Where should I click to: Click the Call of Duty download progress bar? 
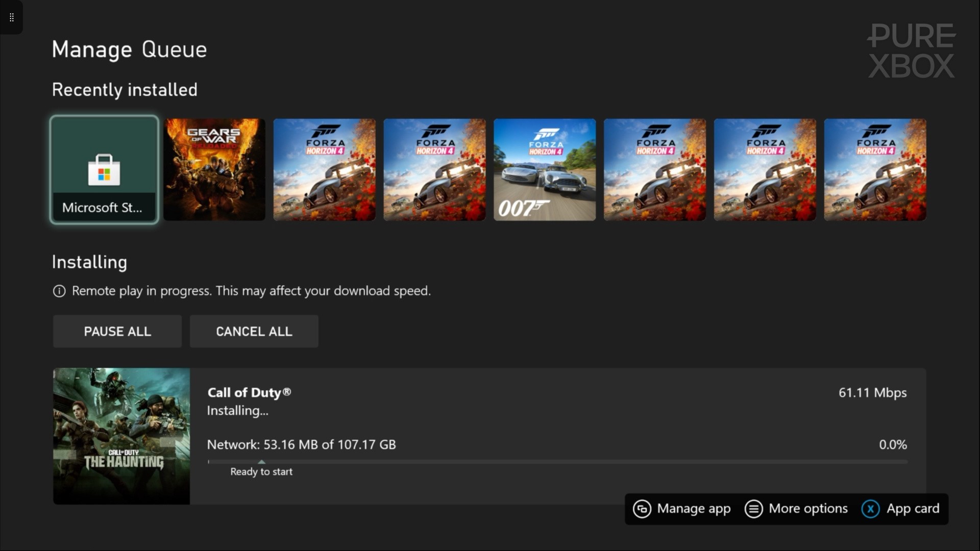(557, 462)
